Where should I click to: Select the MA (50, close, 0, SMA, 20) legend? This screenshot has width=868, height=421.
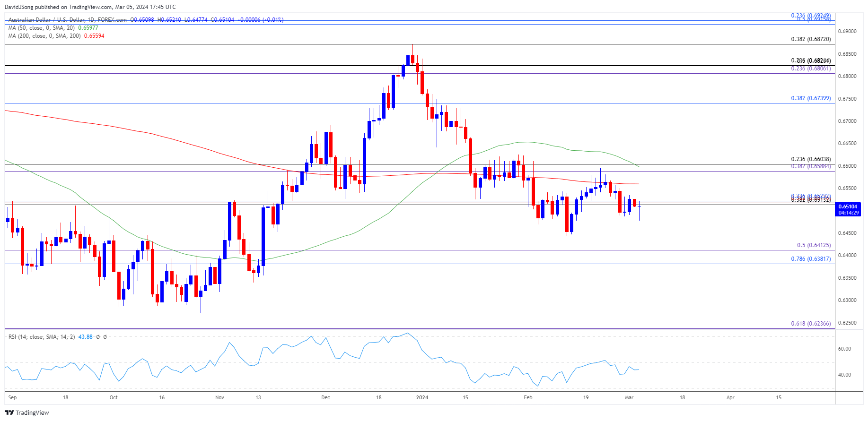(42, 28)
